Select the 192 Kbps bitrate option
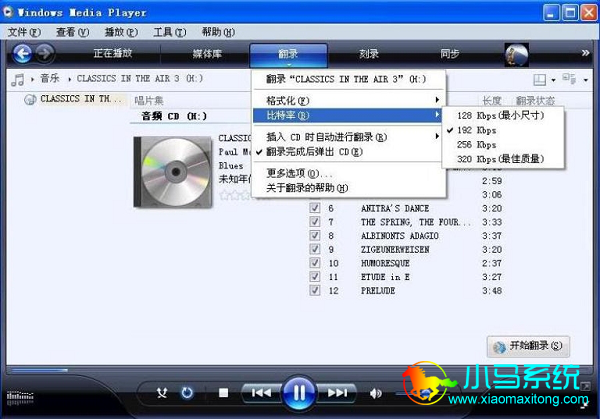Image resolution: width=600 pixels, height=419 pixels. [x=503, y=130]
